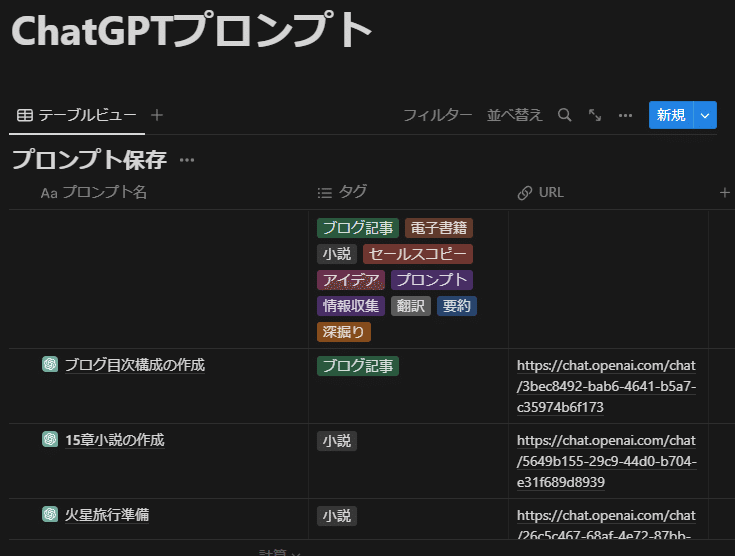735x556 pixels.
Task: Click the プロンプト保存 database title
Action: point(89,160)
